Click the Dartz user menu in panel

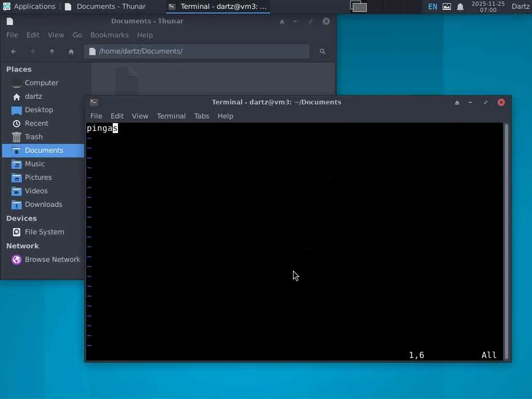(x=521, y=6)
